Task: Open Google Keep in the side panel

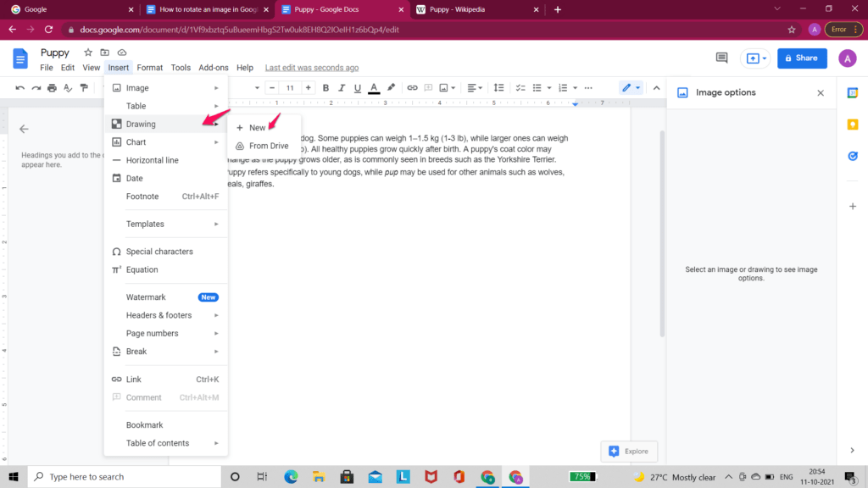Action: (853, 124)
